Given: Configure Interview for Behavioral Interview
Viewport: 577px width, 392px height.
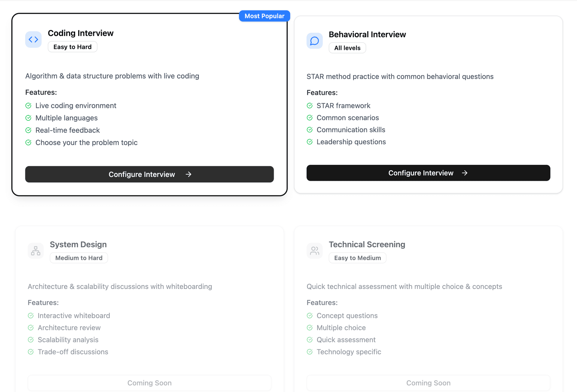Looking at the screenshot, I should click(428, 173).
